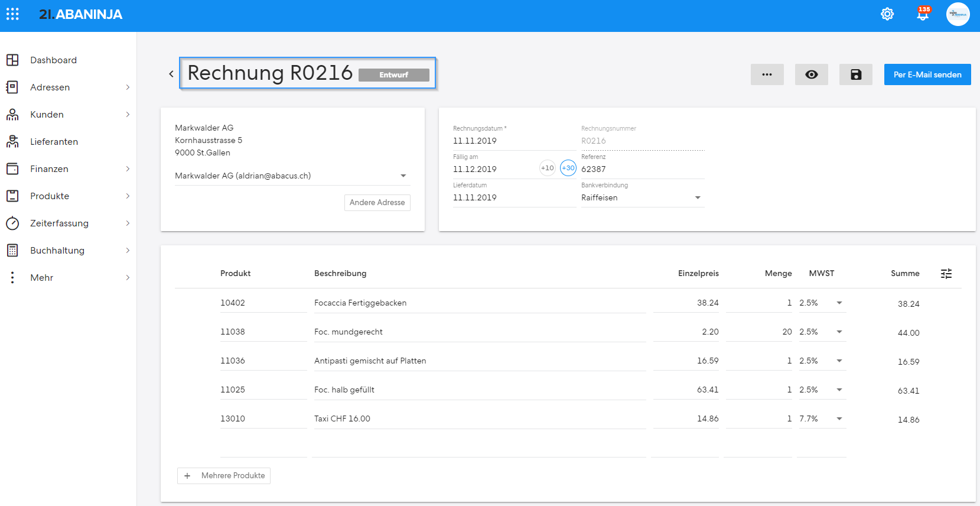Open the app launcher grid icon
The height and width of the screenshot is (506, 980).
coord(12,14)
